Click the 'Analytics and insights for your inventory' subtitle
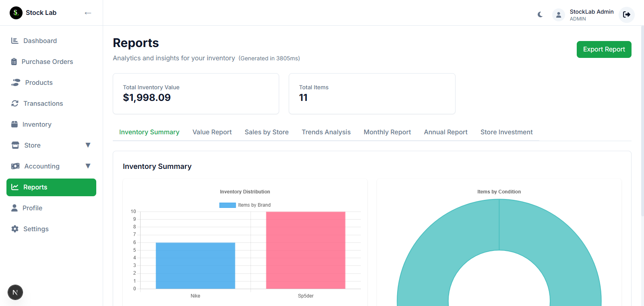This screenshot has width=644, height=306. pos(174,58)
